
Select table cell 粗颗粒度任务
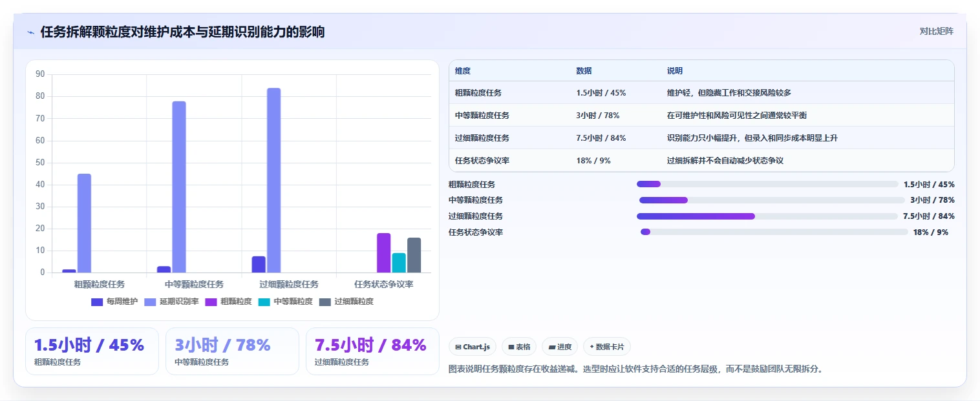click(478, 93)
